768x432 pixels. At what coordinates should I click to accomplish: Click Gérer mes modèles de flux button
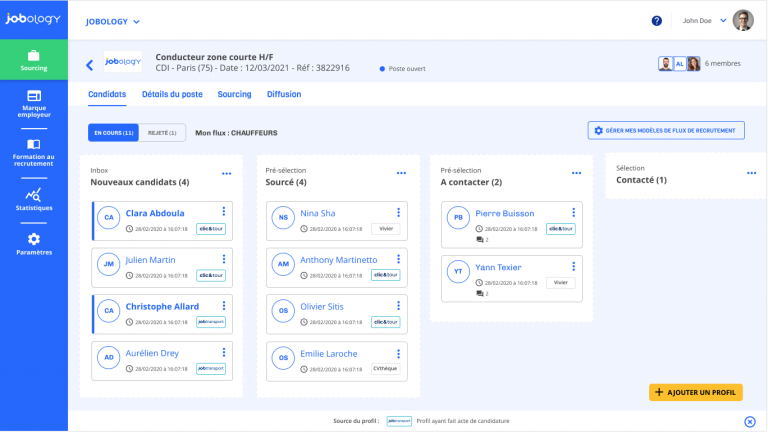(666, 130)
